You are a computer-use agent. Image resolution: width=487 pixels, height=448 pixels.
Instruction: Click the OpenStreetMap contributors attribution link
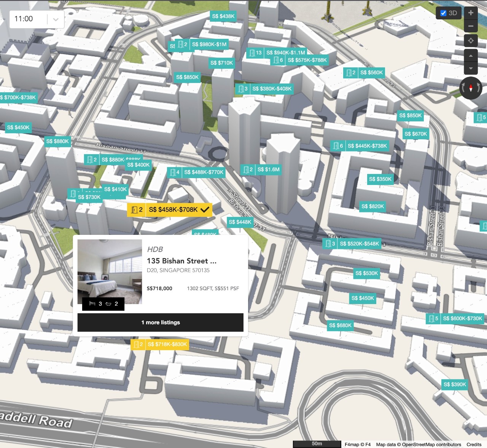coord(430,444)
